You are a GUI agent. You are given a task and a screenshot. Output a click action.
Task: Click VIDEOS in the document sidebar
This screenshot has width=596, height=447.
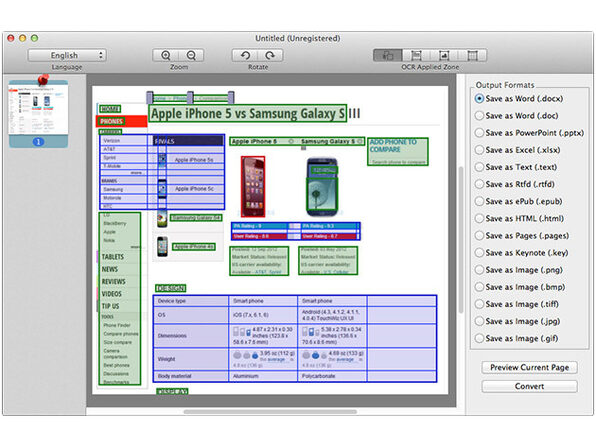click(x=112, y=294)
